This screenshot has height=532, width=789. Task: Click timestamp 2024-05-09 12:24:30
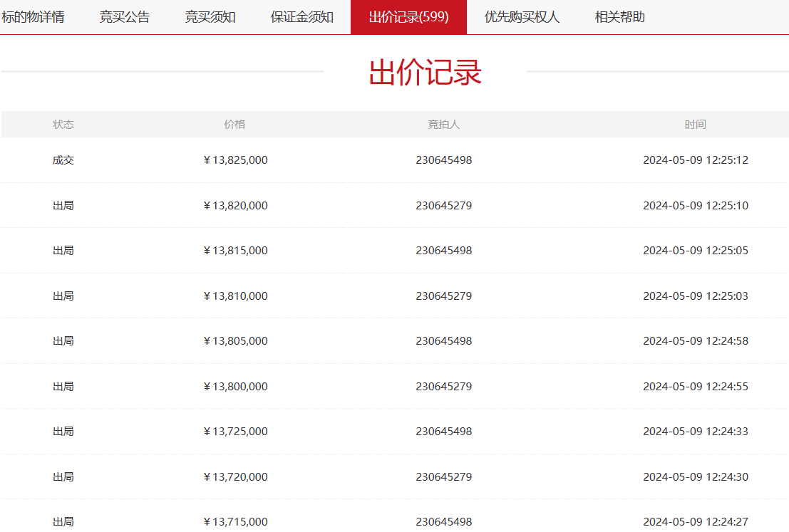tap(696, 476)
